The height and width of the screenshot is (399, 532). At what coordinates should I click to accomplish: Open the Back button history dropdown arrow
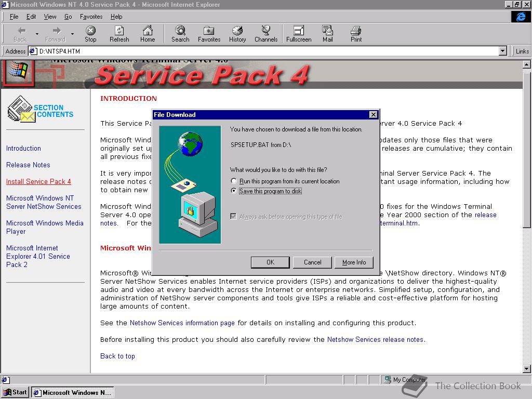pos(37,34)
